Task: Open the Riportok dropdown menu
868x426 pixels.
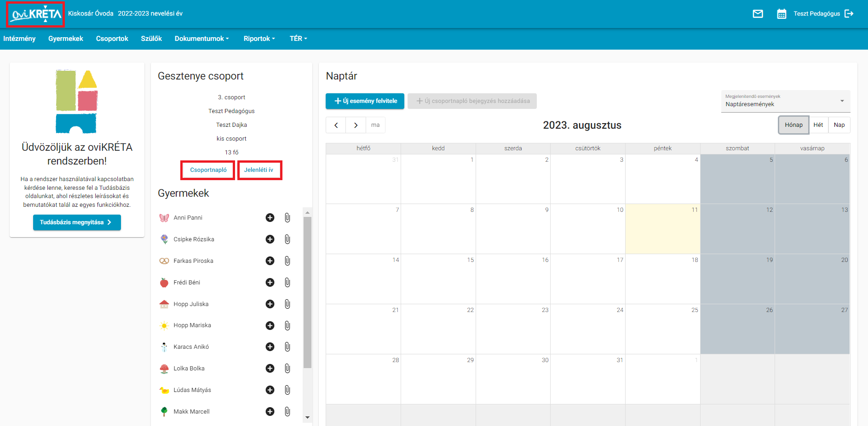Action: [x=259, y=39]
